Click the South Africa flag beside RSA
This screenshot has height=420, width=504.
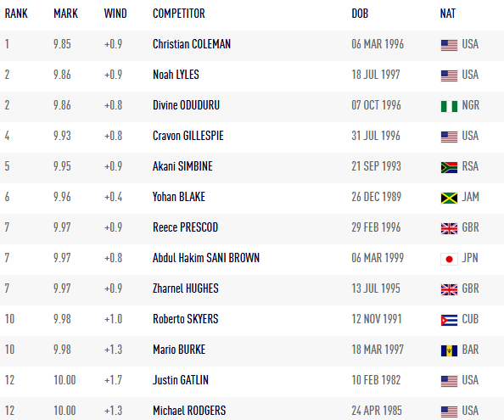[x=449, y=167]
